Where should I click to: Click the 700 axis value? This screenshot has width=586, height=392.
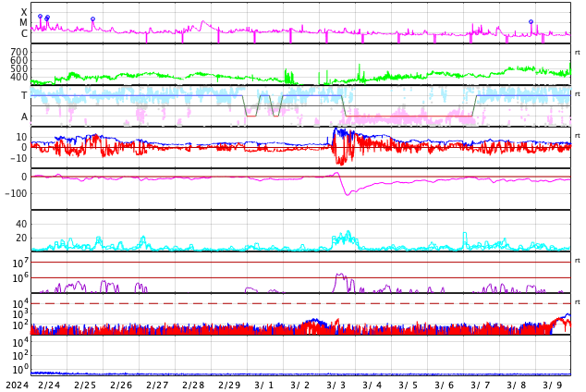tap(19, 52)
